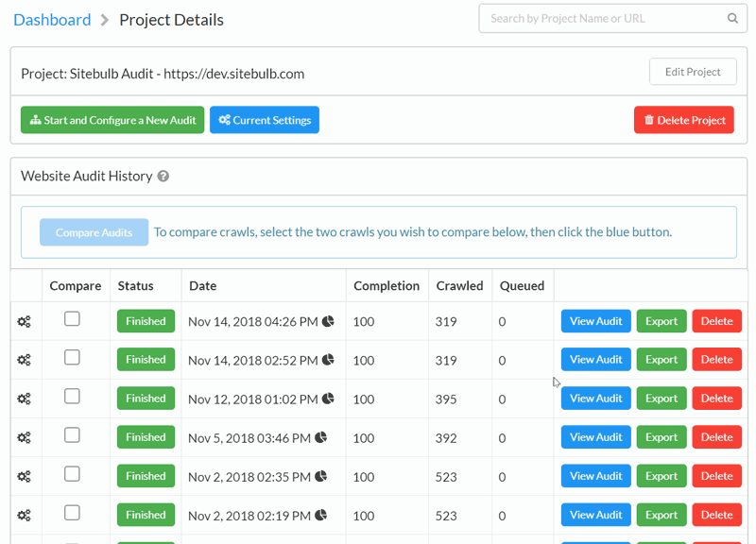Export the Nov 14 02:52 PM audit
The height and width of the screenshot is (544, 756).
click(x=661, y=360)
